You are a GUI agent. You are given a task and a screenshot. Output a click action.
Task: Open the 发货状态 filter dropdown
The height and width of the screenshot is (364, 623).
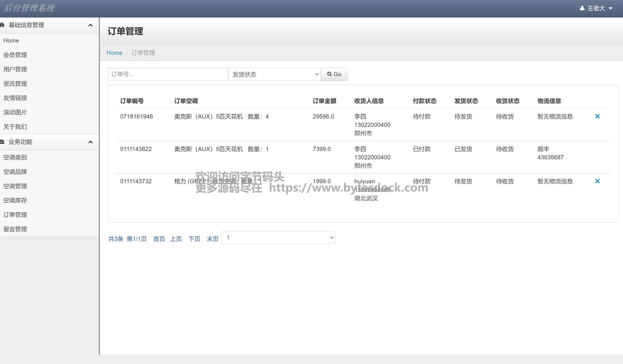[274, 74]
